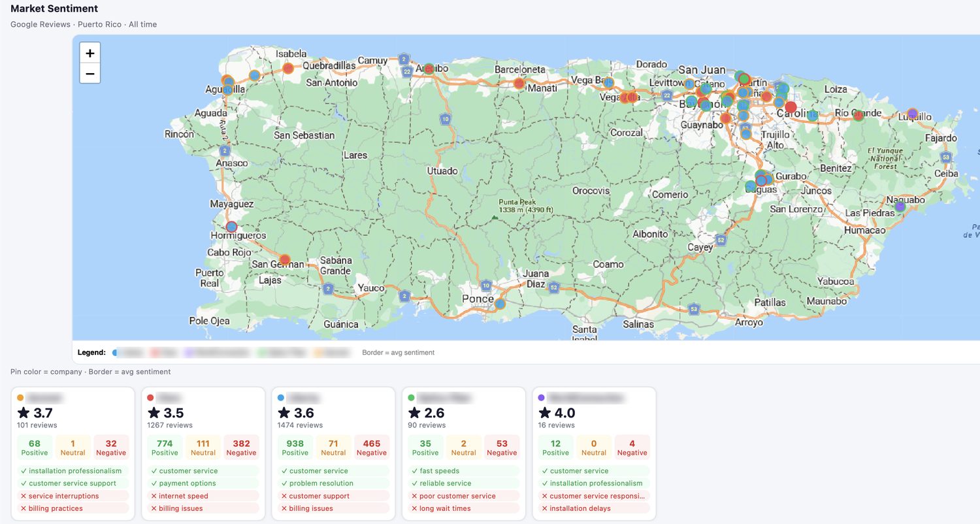This screenshot has height=524, width=980.
Task: Click the green company dot on the 2.6 card
Action: click(412, 397)
